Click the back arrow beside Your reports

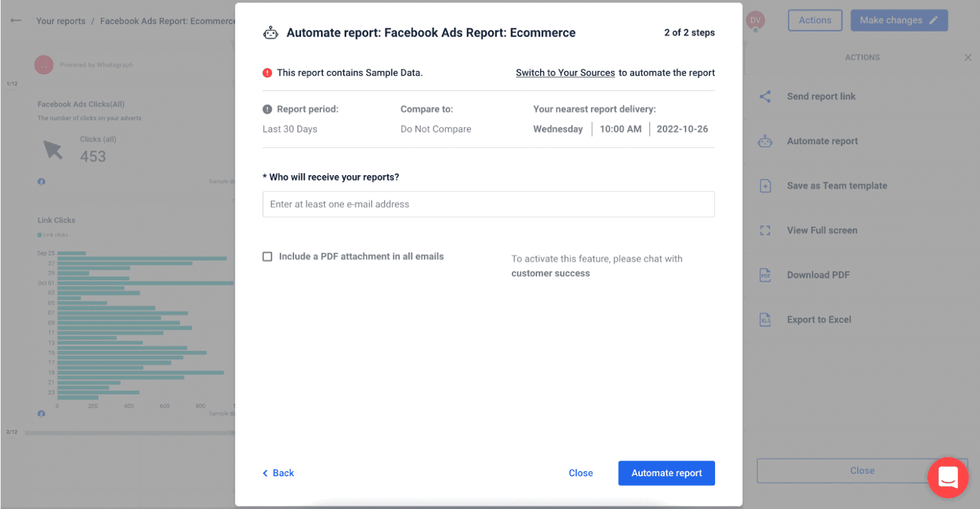(15, 20)
